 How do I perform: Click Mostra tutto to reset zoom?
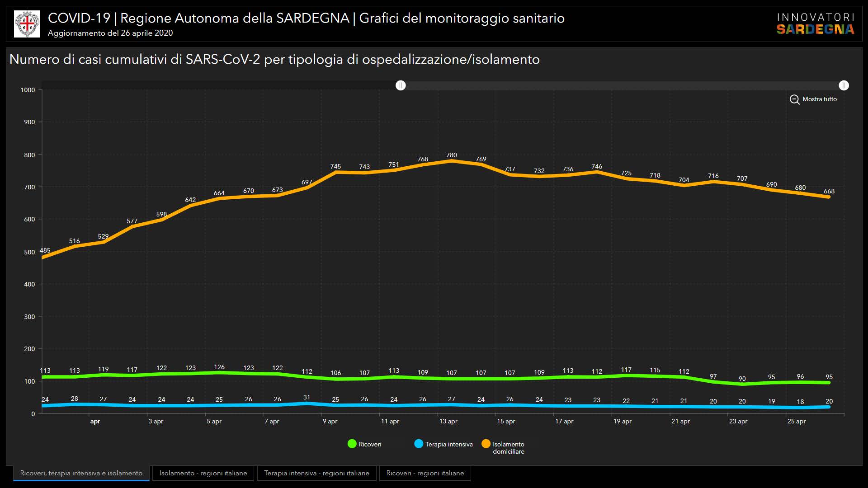(819, 99)
